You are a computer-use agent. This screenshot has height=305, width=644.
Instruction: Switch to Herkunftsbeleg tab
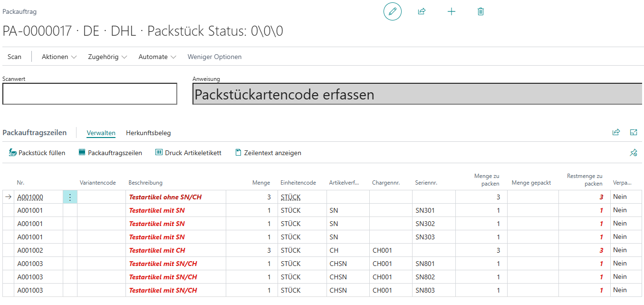(148, 133)
